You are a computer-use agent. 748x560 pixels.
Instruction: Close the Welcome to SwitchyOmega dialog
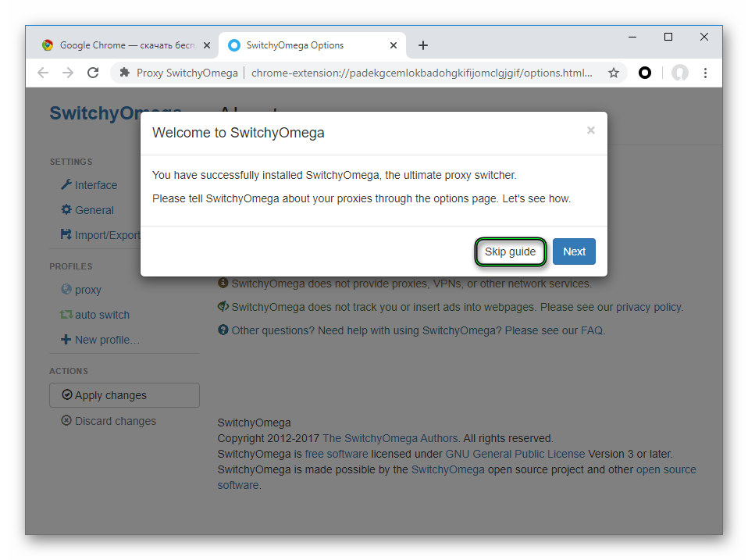tap(590, 130)
